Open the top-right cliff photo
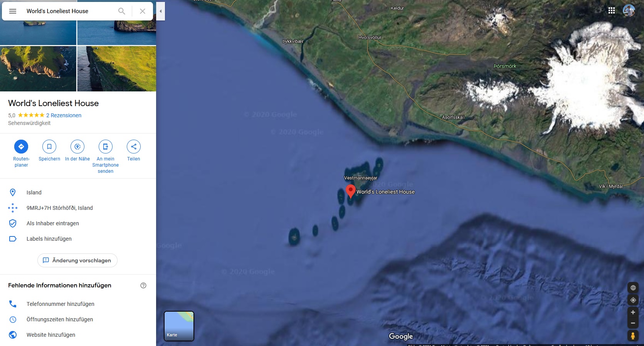Screen dimensions: 644x346 click(x=117, y=33)
